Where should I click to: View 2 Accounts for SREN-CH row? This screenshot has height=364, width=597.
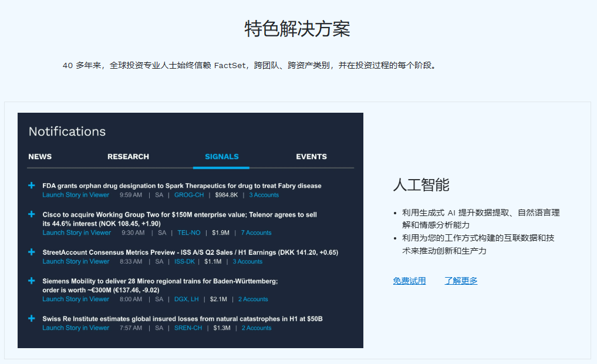(257, 328)
